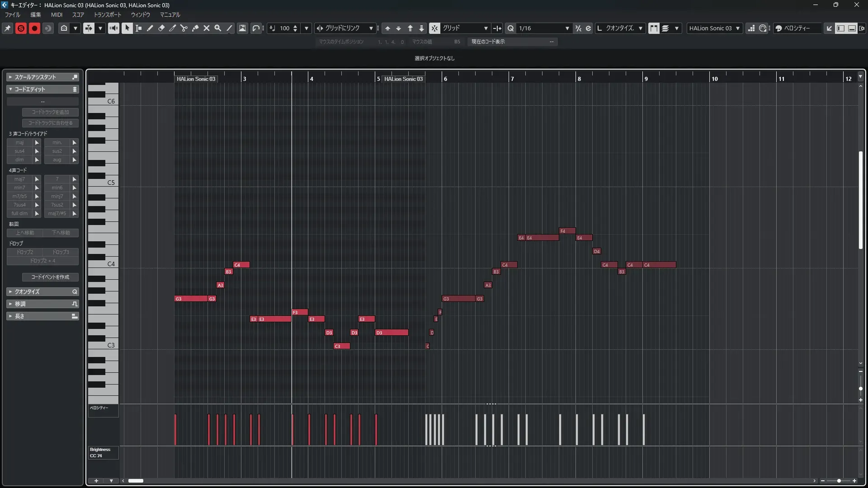Click the horizontal zoom slider handle
Viewport: 868px width, 488px height.
point(839,481)
